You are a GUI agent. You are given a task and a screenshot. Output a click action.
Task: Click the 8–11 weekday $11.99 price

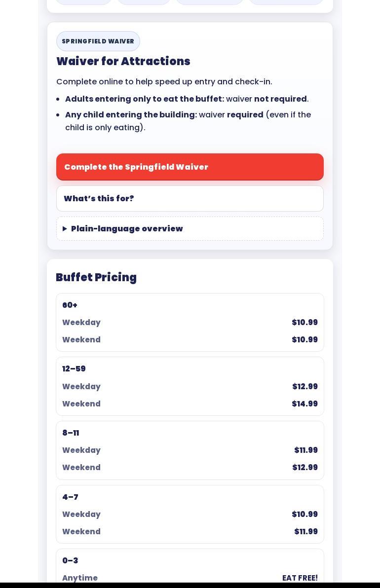tap(305, 450)
